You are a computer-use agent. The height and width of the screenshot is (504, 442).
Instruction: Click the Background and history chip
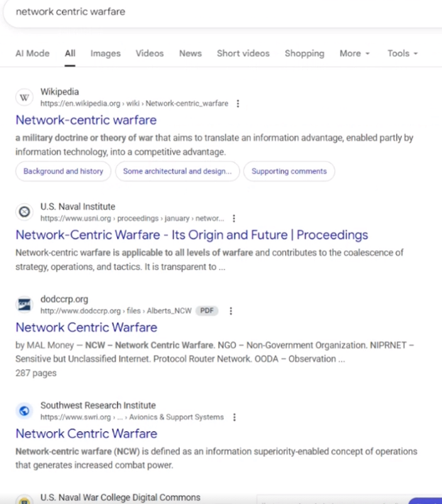(64, 171)
